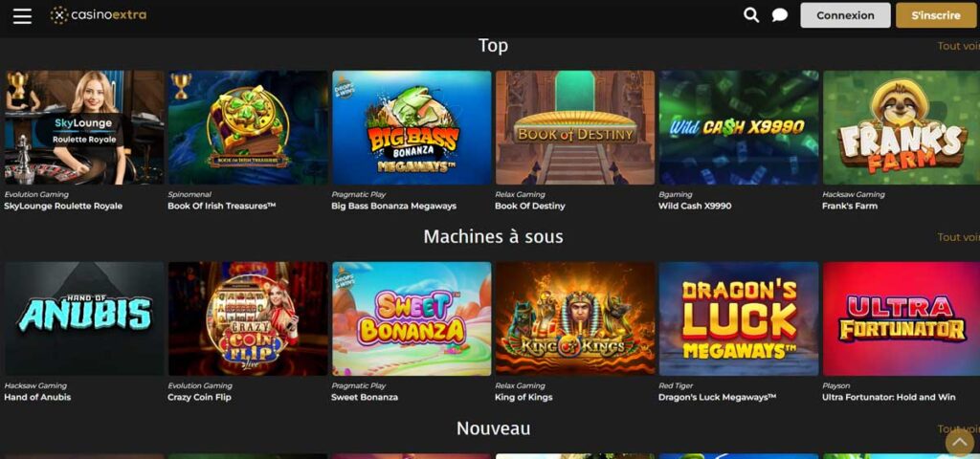Select the Wild Cash X9990 game tile
This screenshot has height=459, width=980.
739,127
